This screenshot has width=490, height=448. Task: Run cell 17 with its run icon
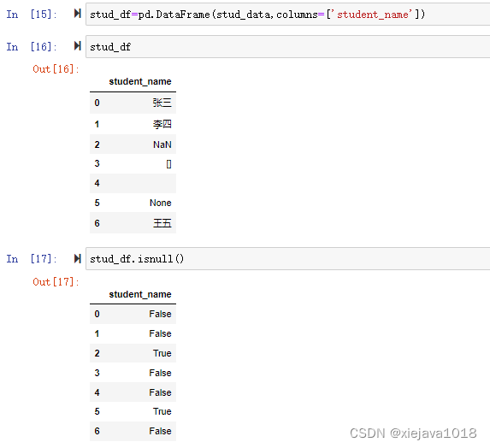[x=78, y=258]
